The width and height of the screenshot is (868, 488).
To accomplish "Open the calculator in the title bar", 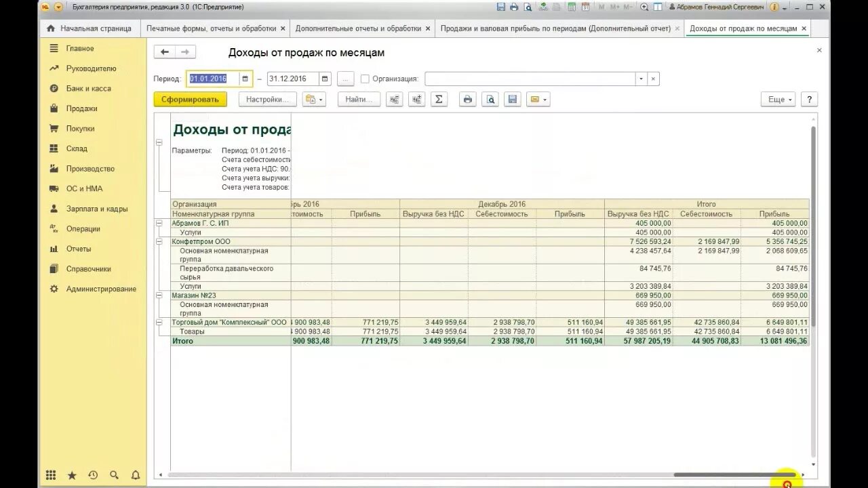I will pyautogui.click(x=572, y=7).
